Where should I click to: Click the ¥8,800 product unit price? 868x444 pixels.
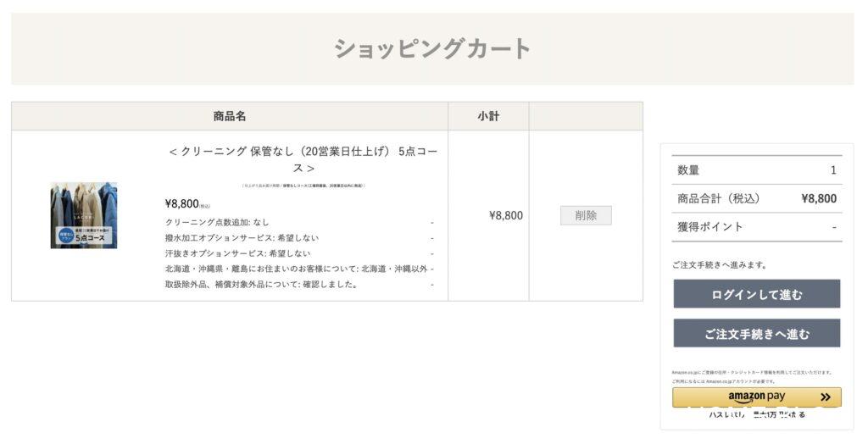click(x=182, y=203)
